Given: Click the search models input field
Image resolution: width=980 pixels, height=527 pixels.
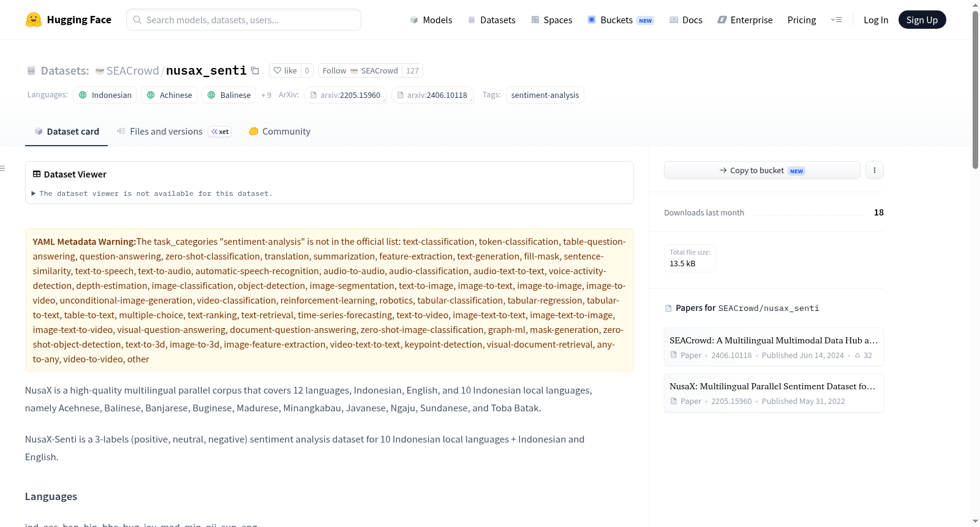Looking at the screenshot, I should coord(244,20).
